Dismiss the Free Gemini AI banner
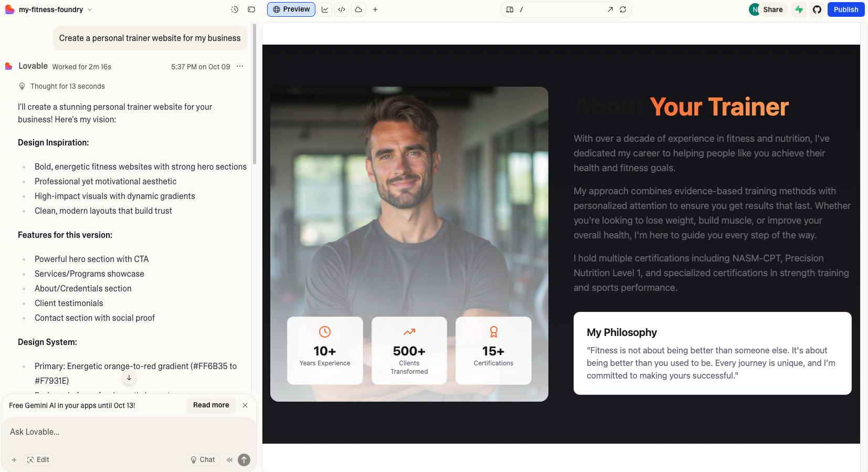This screenshot has height=472, width=868. [x=245, y=405]
